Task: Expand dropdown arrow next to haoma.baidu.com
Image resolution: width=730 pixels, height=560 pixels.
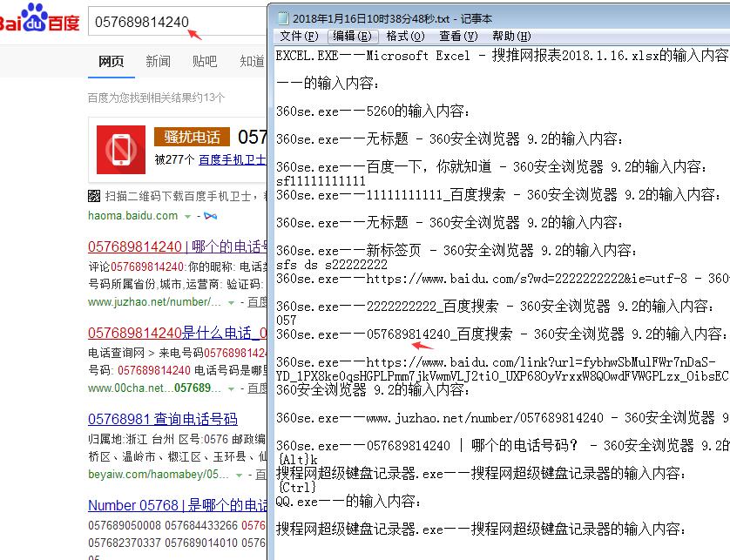Action: (x=187, y=217)
